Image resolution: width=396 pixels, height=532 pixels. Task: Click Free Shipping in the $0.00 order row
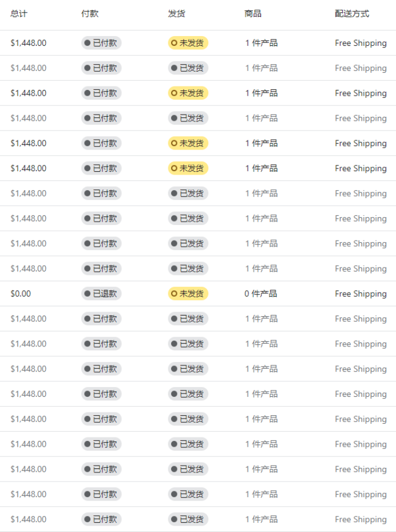pos(361,294)
